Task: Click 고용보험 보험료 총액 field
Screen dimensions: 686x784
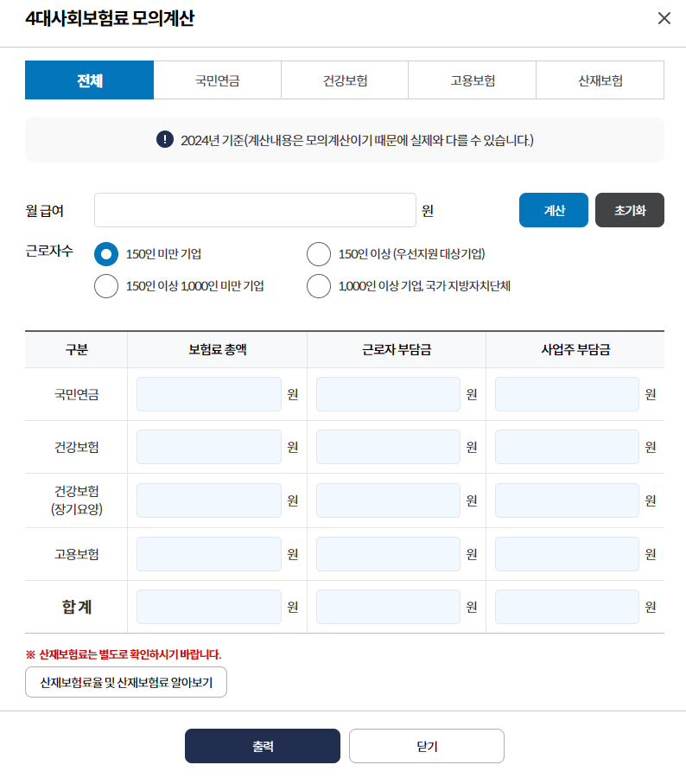Action: click(209, 554)
